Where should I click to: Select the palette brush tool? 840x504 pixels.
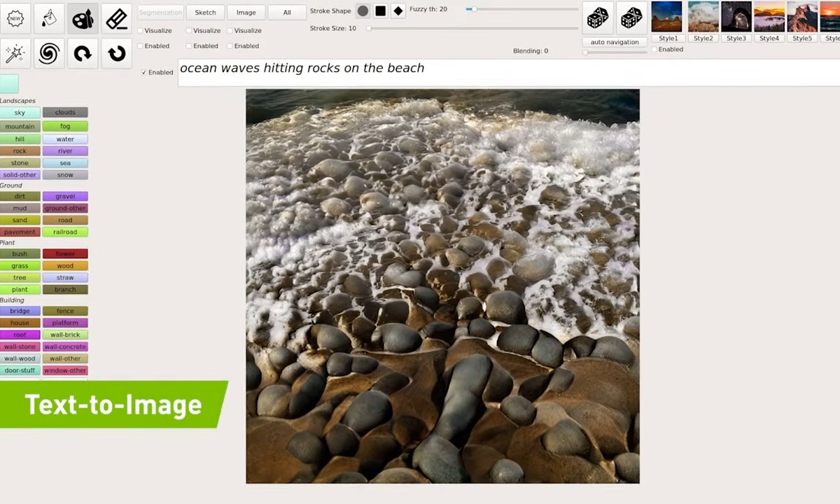83,19
